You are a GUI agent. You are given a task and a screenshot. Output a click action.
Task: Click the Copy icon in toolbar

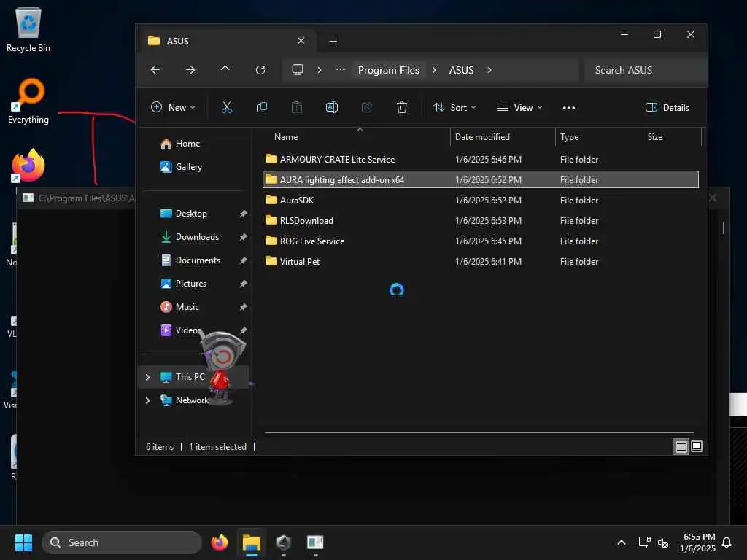[262, 108]
